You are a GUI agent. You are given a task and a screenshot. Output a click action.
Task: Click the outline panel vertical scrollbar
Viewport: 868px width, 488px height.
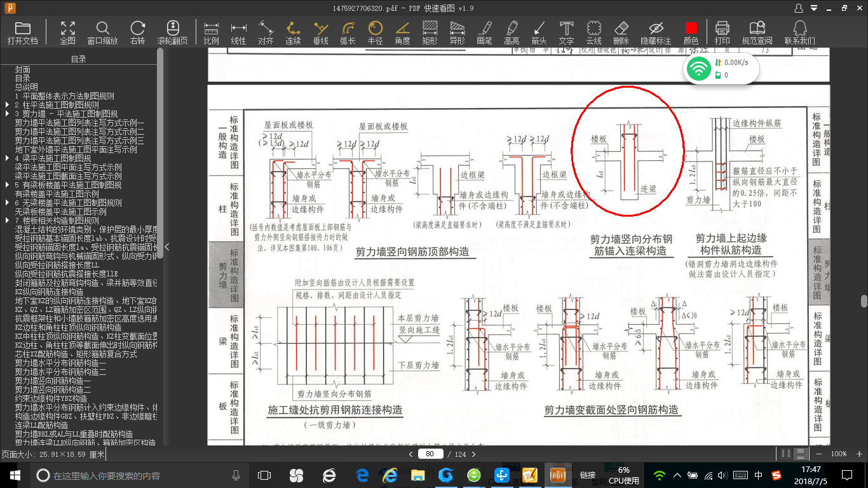[160, 152]
